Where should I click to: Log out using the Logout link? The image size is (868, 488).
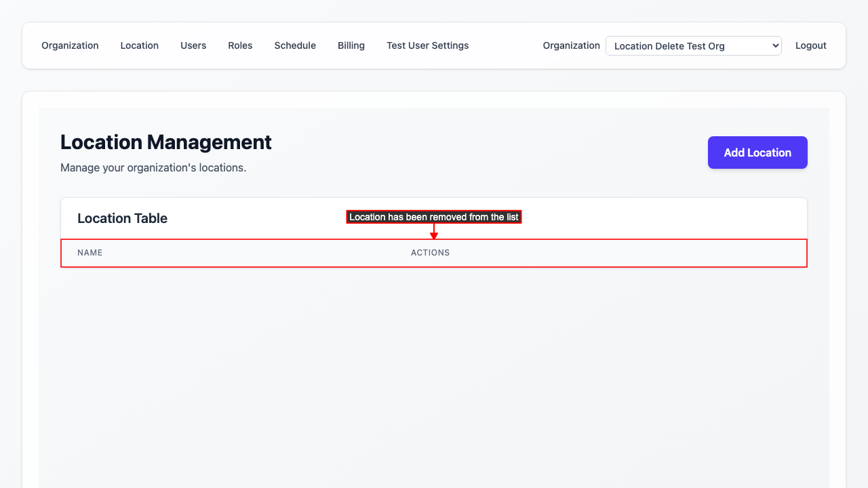[x=810, y=45]
